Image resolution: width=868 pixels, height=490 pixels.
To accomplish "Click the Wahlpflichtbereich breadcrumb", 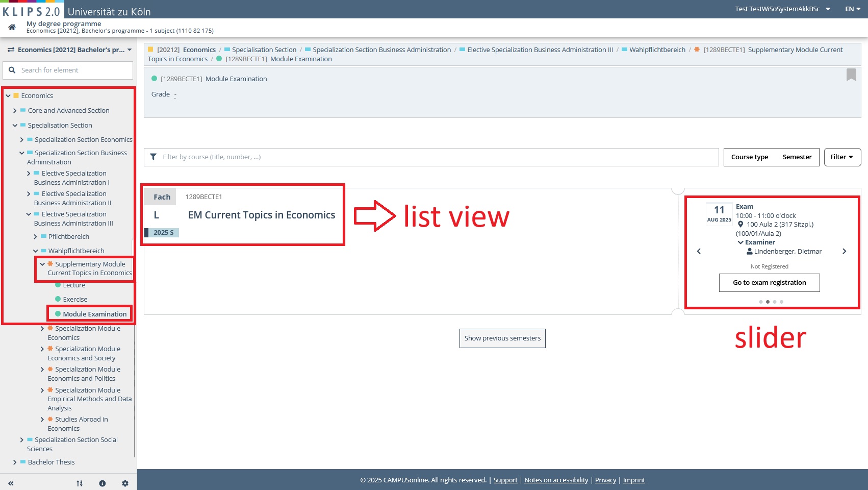I will 657,50.
